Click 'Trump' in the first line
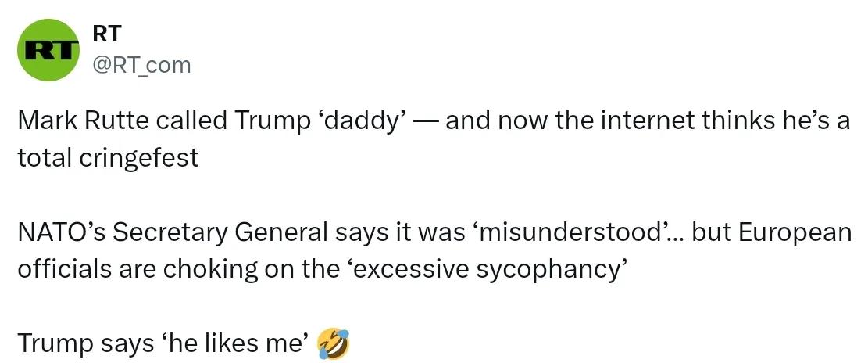868x363 pixels. click(x=273, y=122)
